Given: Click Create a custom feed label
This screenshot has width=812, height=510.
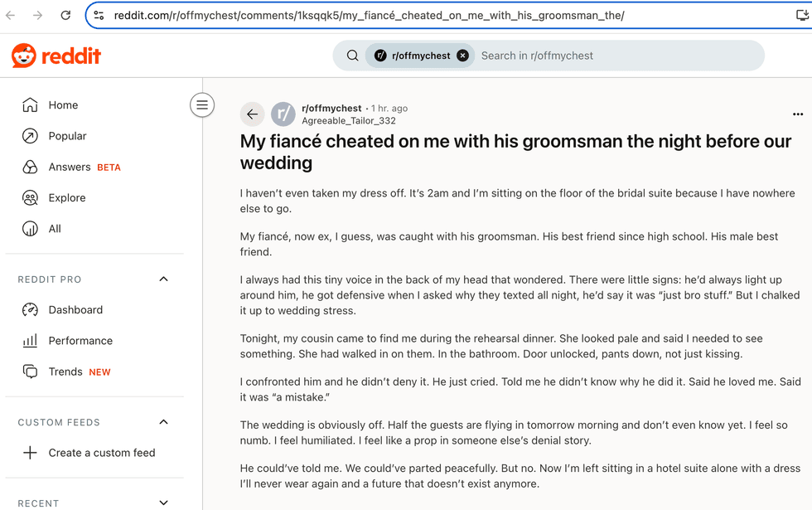Looking at the screenshot, I should click(102, 453).
